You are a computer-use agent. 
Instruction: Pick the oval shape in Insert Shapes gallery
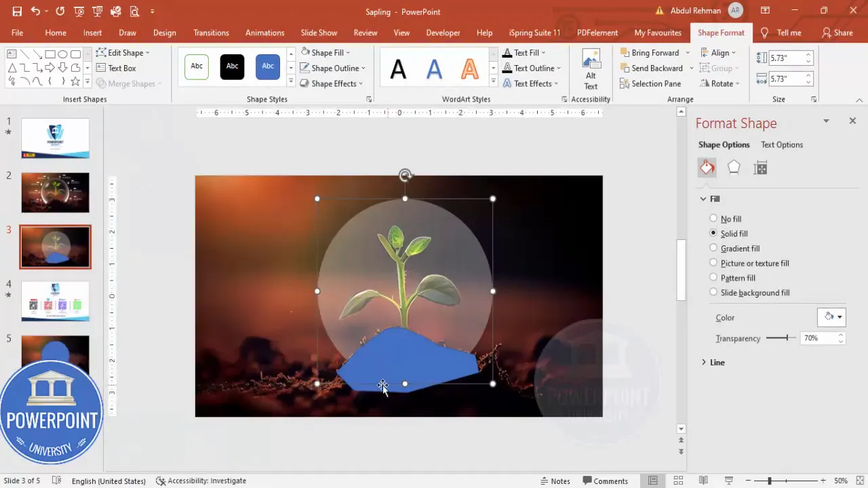pyautogui.click(x=63, y=54)
